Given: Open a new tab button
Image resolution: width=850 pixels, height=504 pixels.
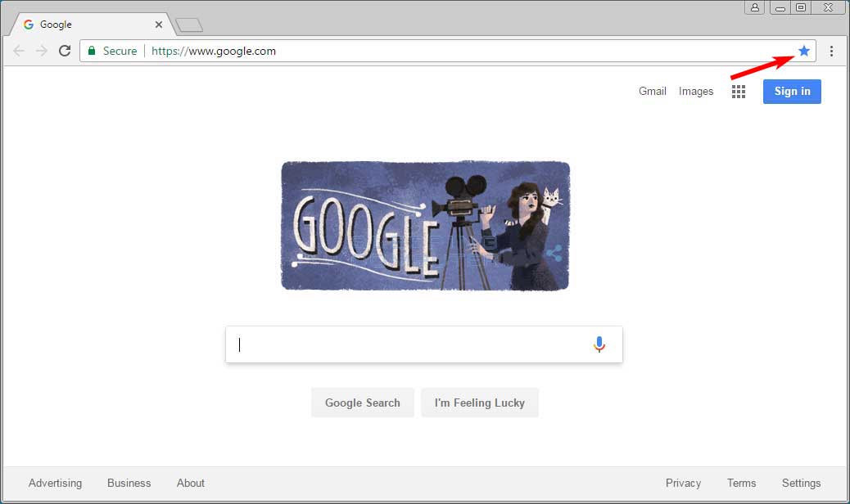Looking at the screenshot, I should [189, 25].
